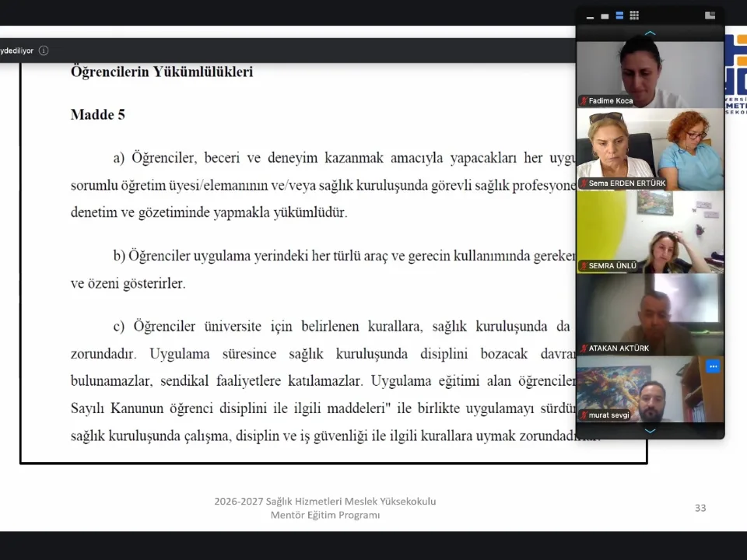Click the recording info icon

(44, 51)
